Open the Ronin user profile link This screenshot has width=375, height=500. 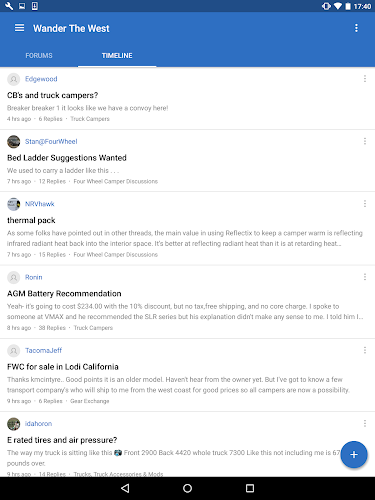tap(34, 277)
